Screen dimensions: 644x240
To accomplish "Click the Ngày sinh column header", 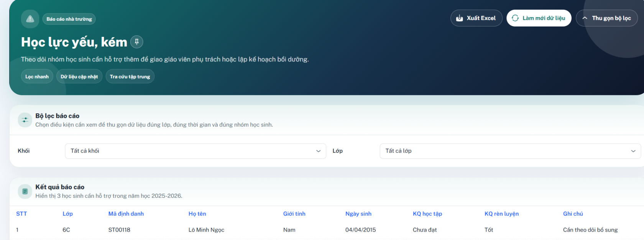I will pos(358,214).
